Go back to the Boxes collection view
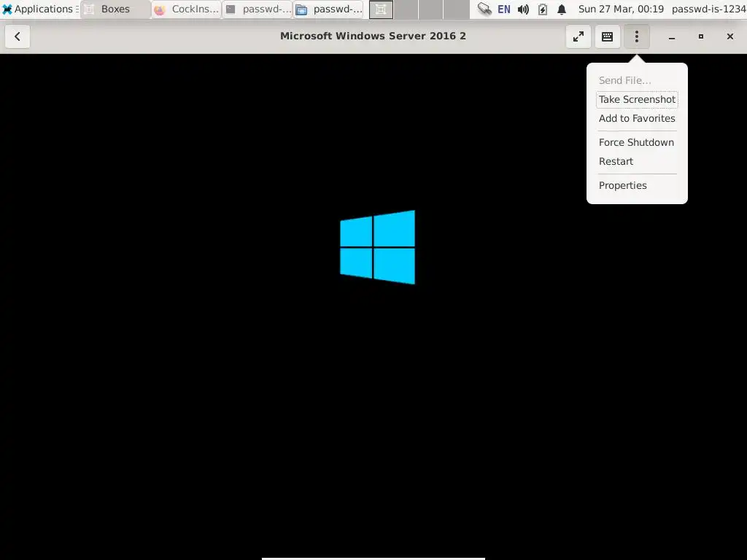Screen dimensions: 747x560 pyautogui.click(x=18, y=36)
